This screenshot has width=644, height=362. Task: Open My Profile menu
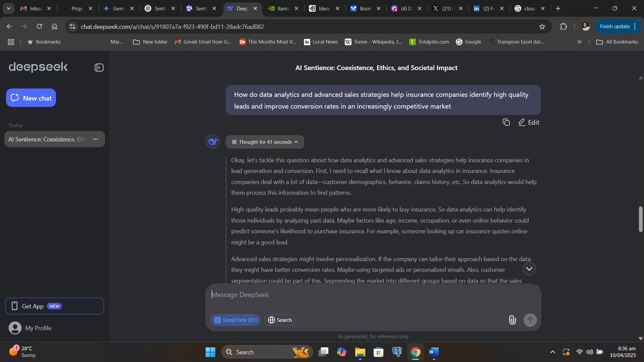click(x=31, y=328)
